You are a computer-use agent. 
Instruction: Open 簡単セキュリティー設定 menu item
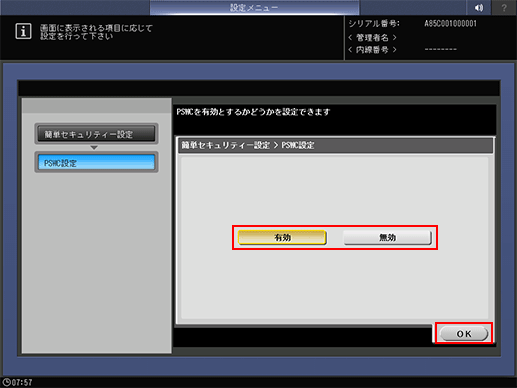coord(96,134)
